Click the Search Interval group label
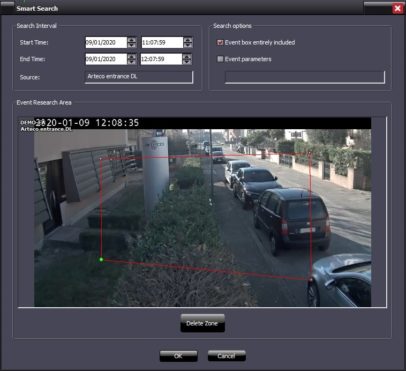406x371 pixels. point(37,26)
